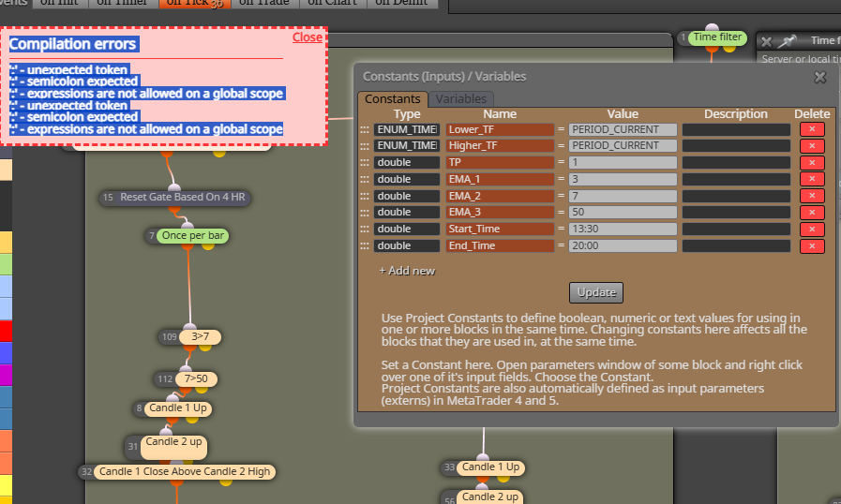Grab the drag handle of EMA_2 row
This screenshot has height=504, width=841.
click(x=365, y=196)
